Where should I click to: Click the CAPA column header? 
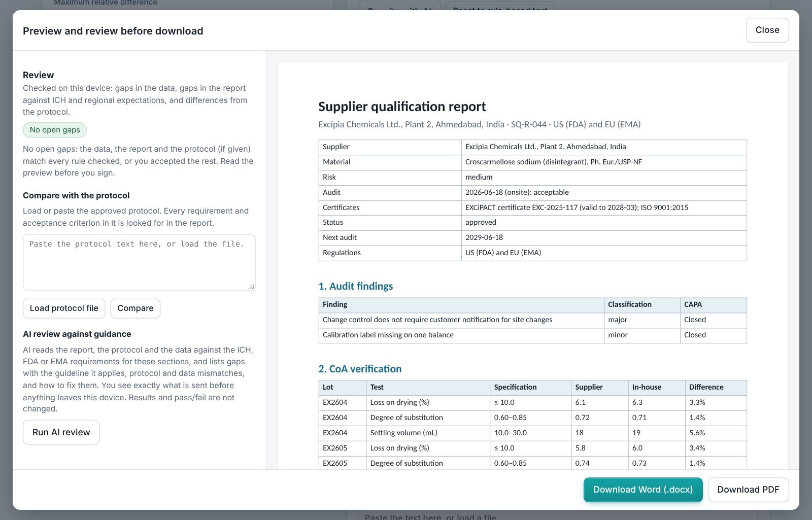714,305
